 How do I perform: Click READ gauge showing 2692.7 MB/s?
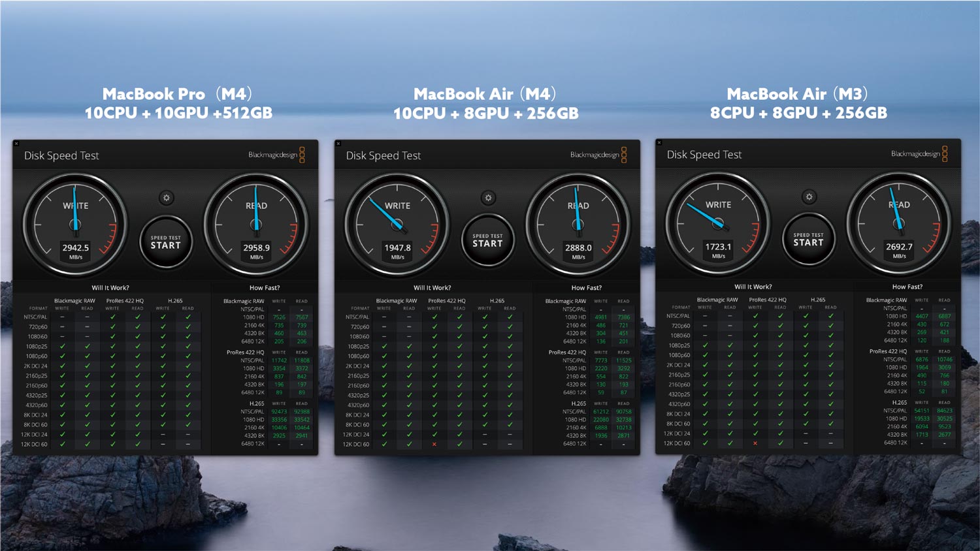click(899, 224)
